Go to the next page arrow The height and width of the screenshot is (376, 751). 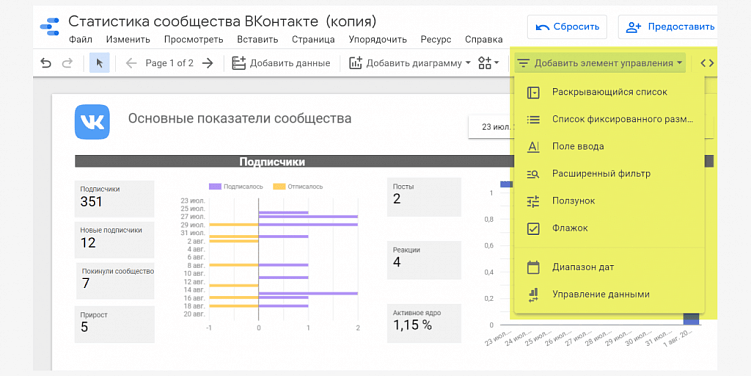(207, 63)
